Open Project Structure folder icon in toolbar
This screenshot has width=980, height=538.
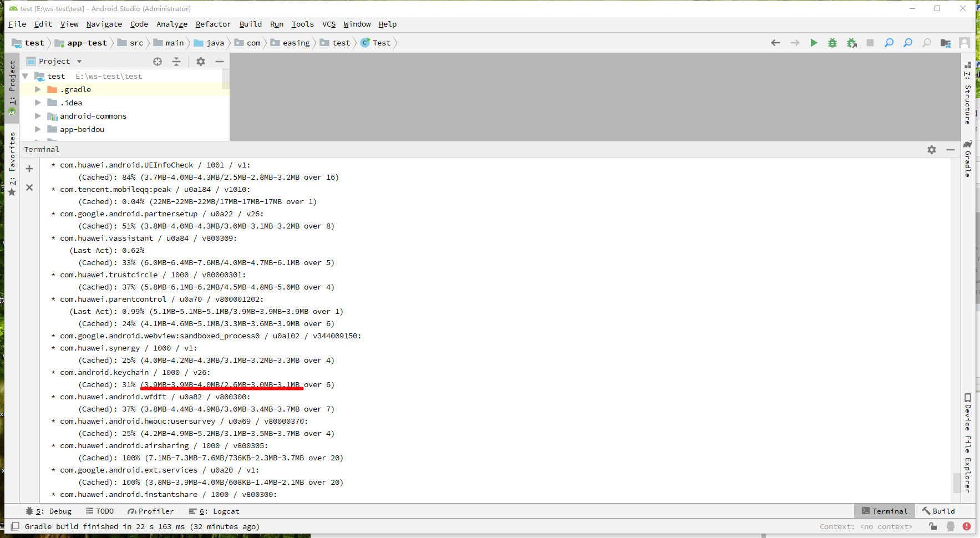point(946,43)
